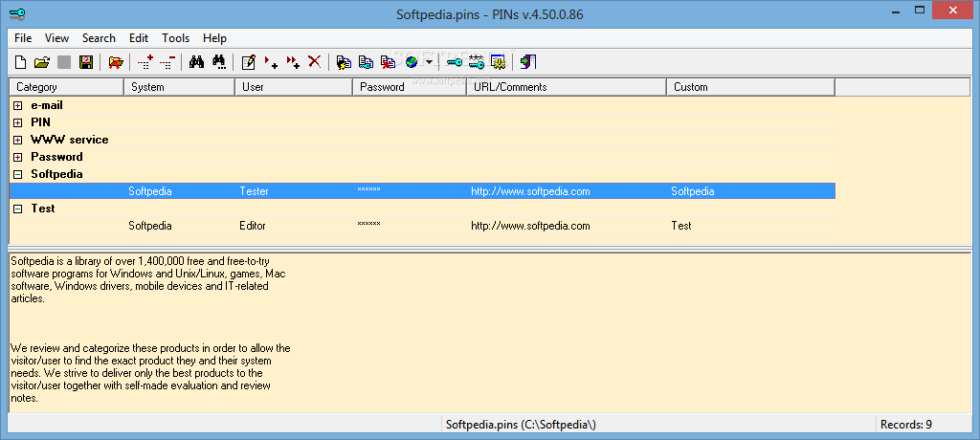
Task: Expand the WWW service category
Action: [18, 140]
